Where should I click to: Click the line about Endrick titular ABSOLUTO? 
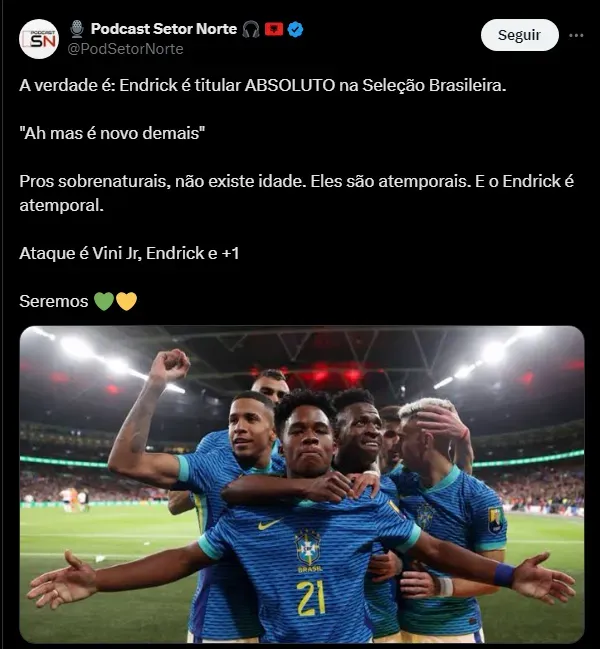coord(263,85)
